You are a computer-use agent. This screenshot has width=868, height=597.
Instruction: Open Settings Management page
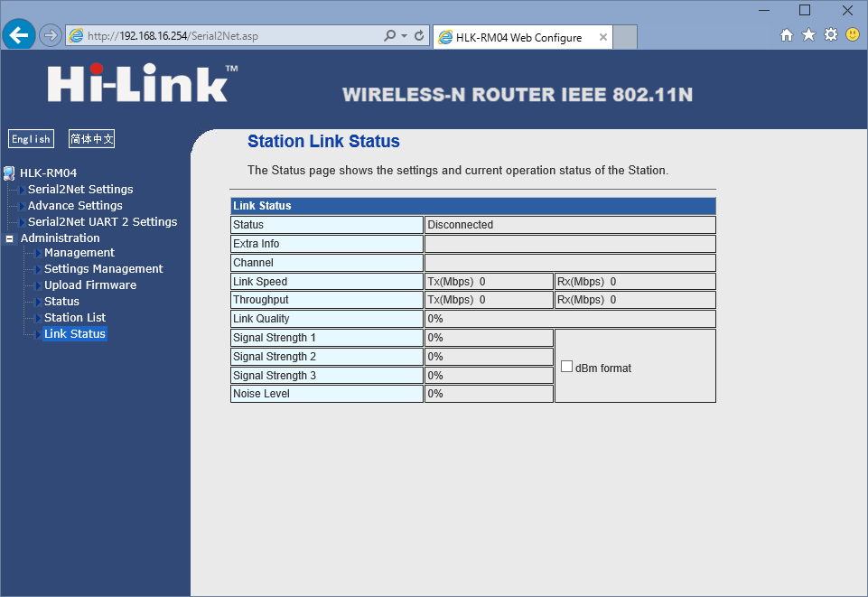click(x=104, y=269)
